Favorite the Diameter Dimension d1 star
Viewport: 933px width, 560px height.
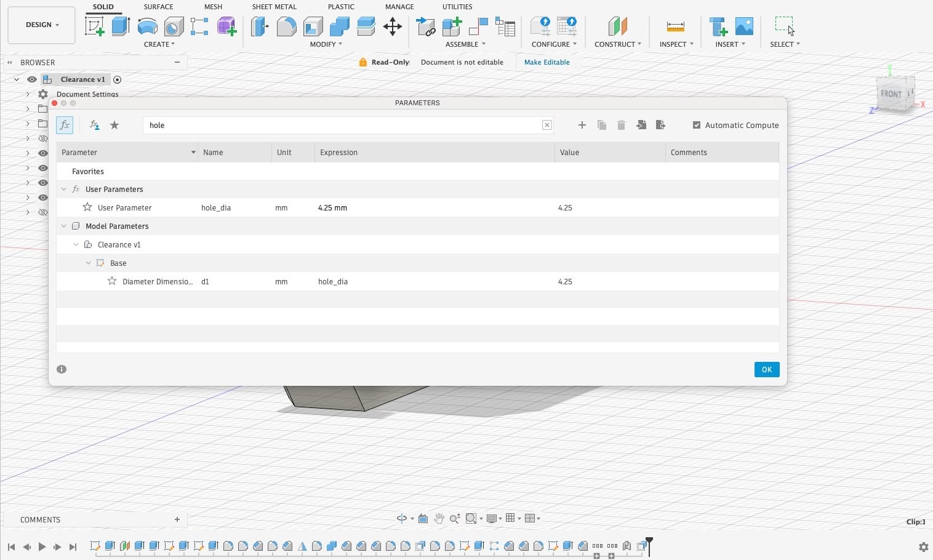click(x=112, y=281)
